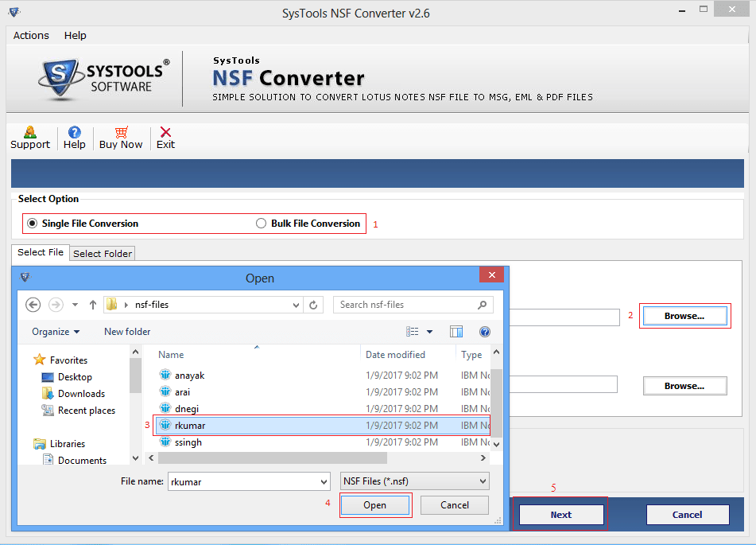Viewport: 756px width, 545px height.
Task: Click the Favorites star icon
Action: (x=39, y=360)
